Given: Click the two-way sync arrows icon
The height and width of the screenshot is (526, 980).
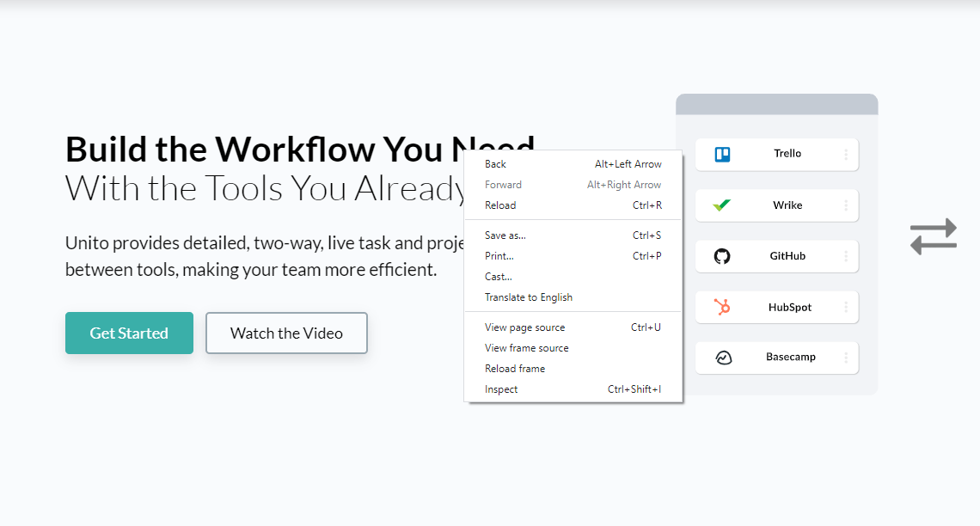Looking at the screenshot, I should pyautogui.click(x=933, y=236).
